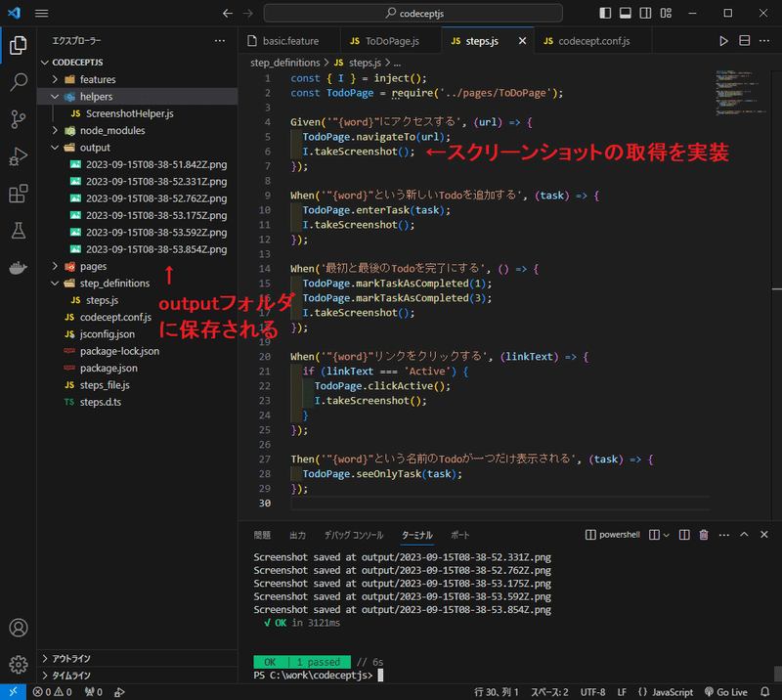Split the terminal
This screenshot has width=782, height=700.
point(684,535)
